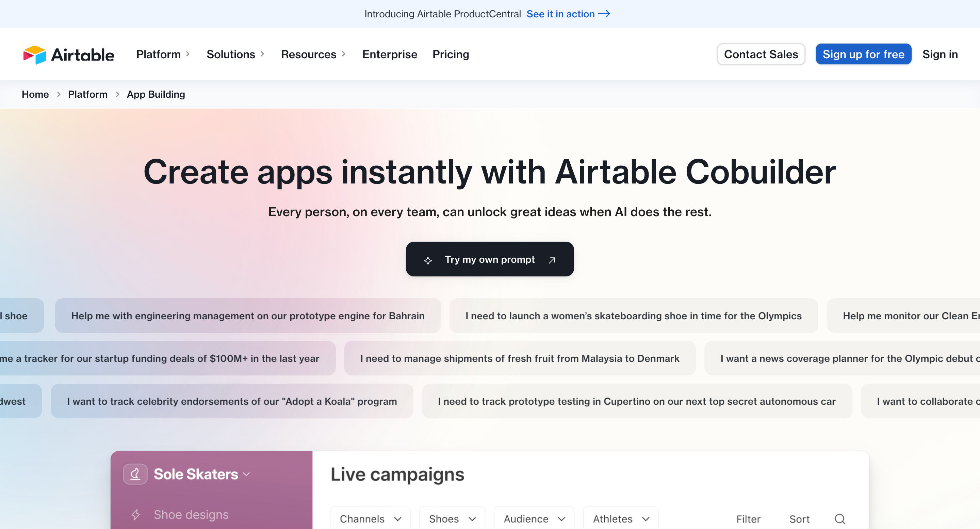The width and height of the screenshot is (980, 529).
Task: Choose the 'I want to collaborate' prompt
Action: point(921,401)
